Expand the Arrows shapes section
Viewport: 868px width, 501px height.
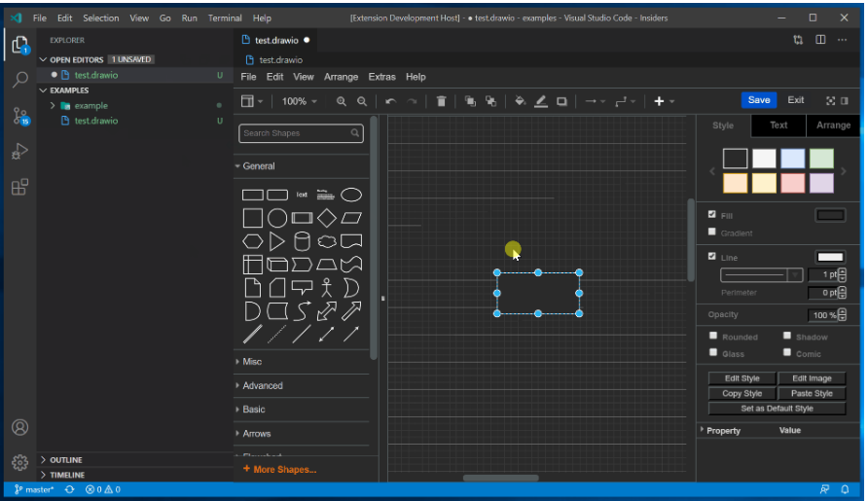pyautogui.click(x=257, y=434)
